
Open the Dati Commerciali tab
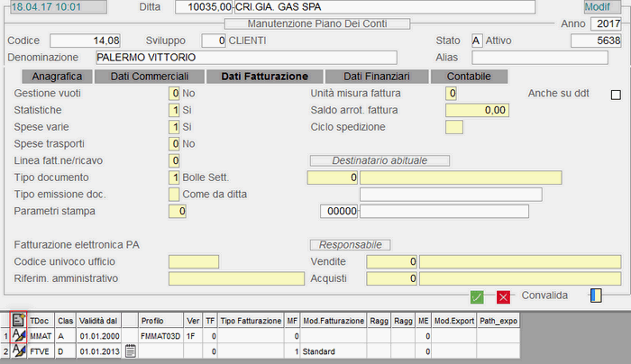click(x=150, y=77)
